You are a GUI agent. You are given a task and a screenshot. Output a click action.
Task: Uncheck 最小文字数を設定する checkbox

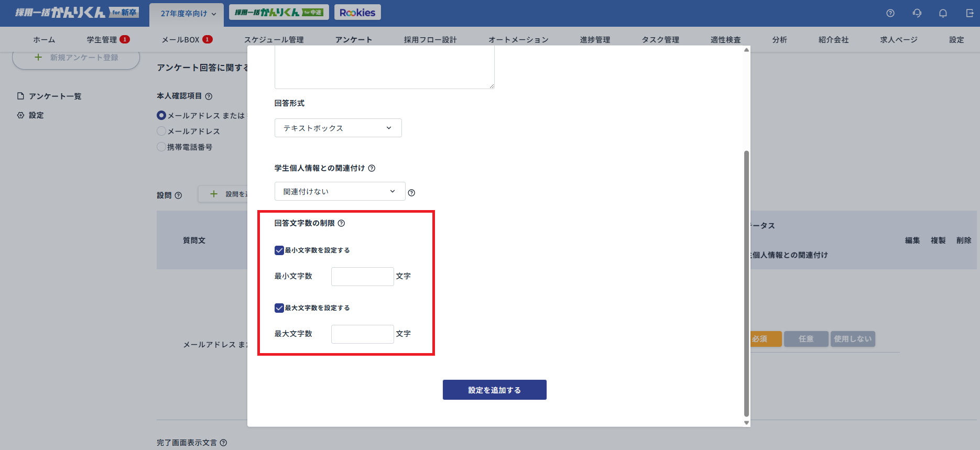[279, 250]
